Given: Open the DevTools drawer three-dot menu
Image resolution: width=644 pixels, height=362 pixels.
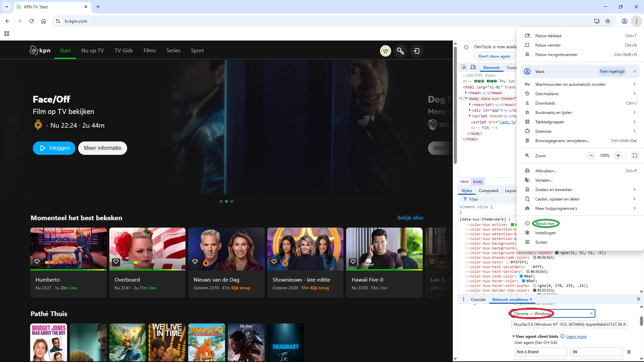Looking at the screenshot, I should [464, 299].
